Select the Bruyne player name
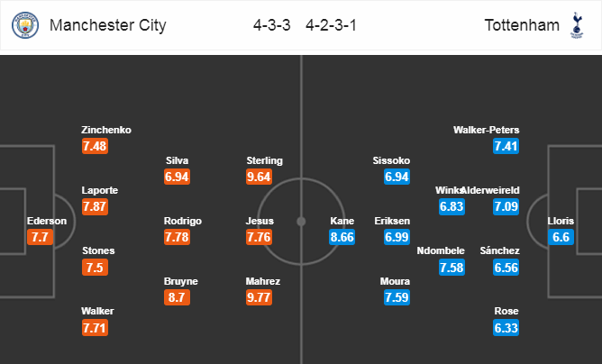This screenshot has height=364, width=602. click(180, 281)
